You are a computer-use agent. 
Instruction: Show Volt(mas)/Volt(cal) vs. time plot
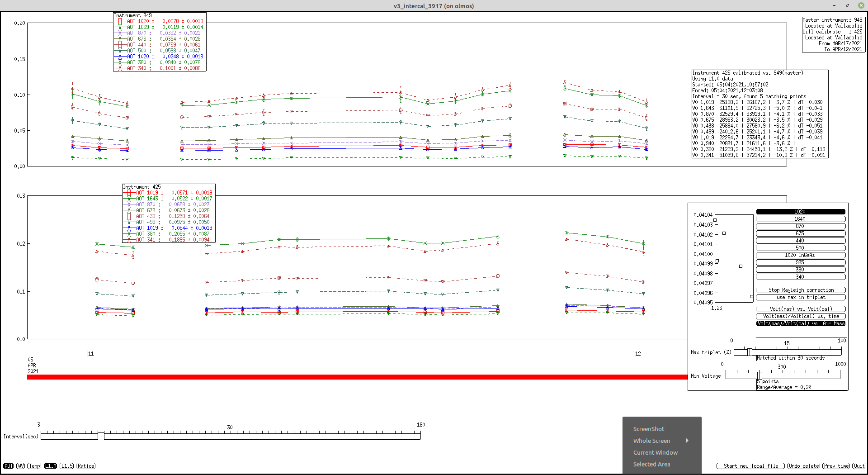click(x=801, y=316)
